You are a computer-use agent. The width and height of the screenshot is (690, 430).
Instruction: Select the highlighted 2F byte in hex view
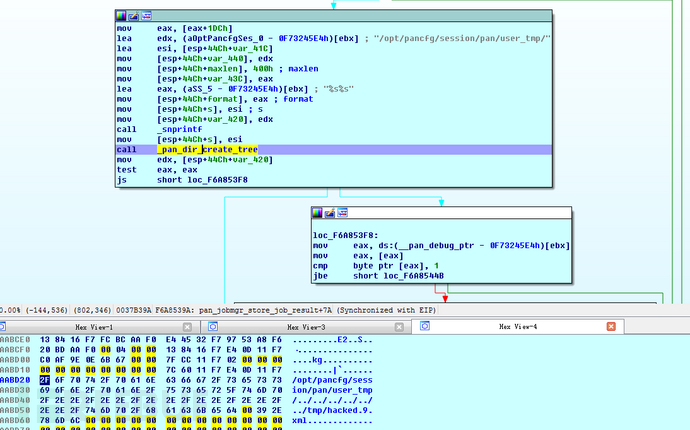(44, 381)
